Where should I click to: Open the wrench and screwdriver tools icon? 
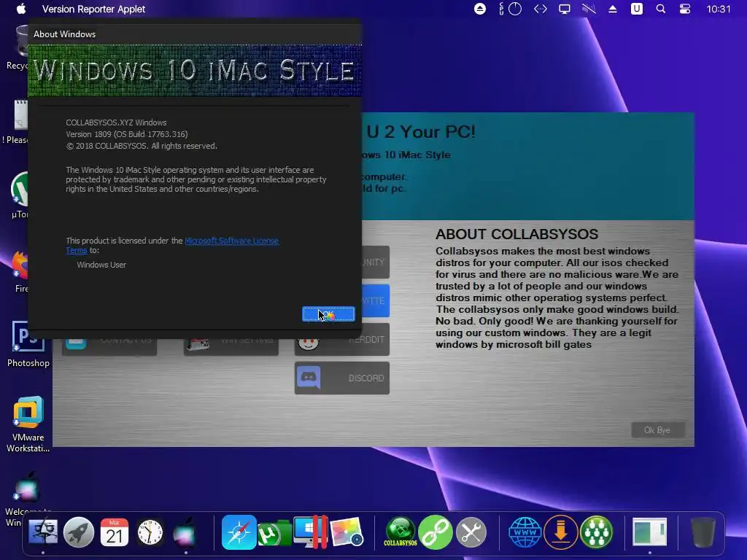pyautogui.click(x=471, y=532)
